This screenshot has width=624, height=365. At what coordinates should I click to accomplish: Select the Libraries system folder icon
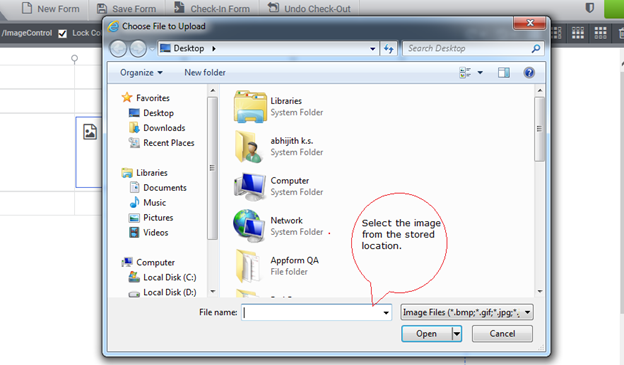(250, 106)
